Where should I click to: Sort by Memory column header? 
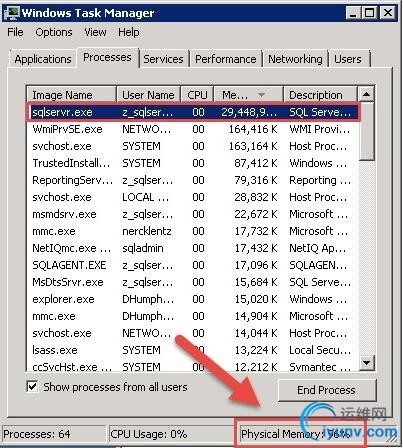(248, 95)
